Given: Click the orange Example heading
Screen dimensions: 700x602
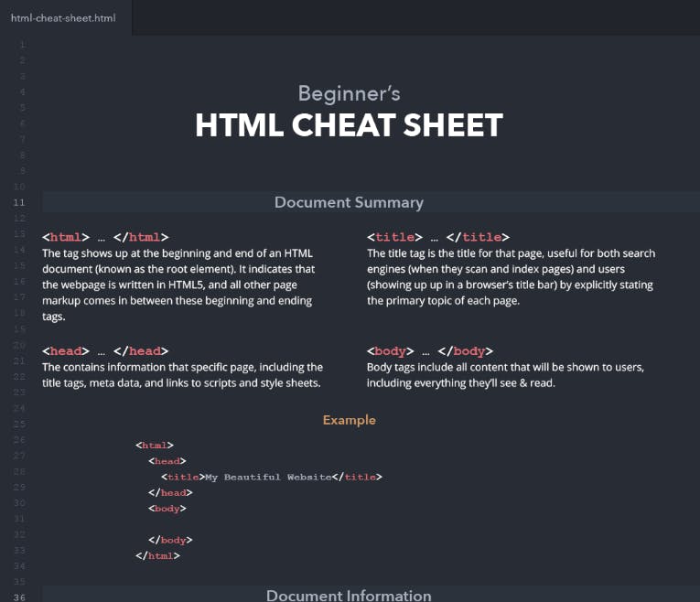Looking at the screenshot, I should pos(350,420).
